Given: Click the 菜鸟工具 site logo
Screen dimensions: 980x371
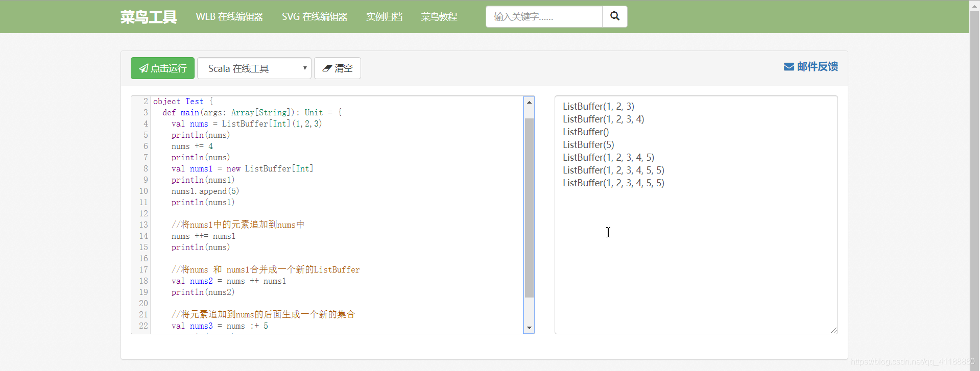Looking at the screenshot, I should [149, 17].
